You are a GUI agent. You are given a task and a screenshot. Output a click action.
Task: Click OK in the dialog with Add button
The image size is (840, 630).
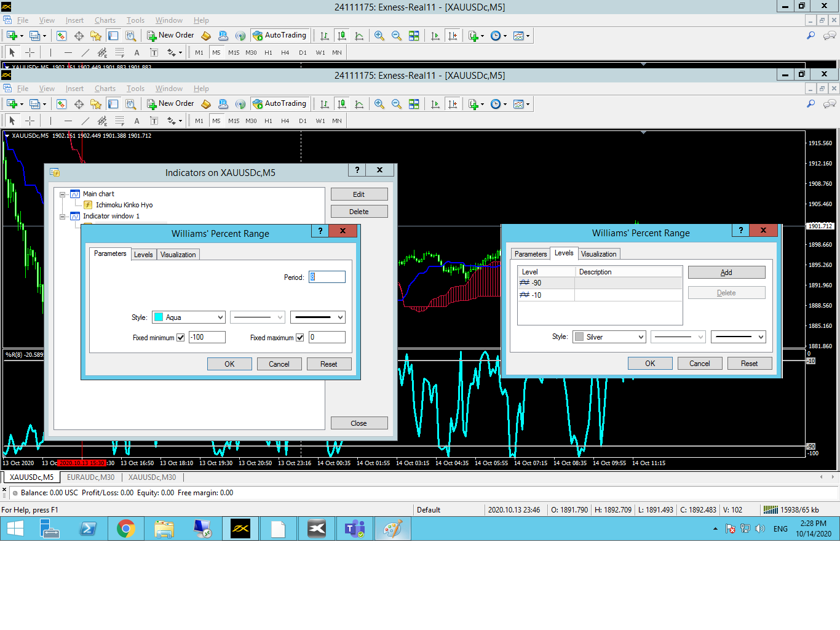[650, 364]
